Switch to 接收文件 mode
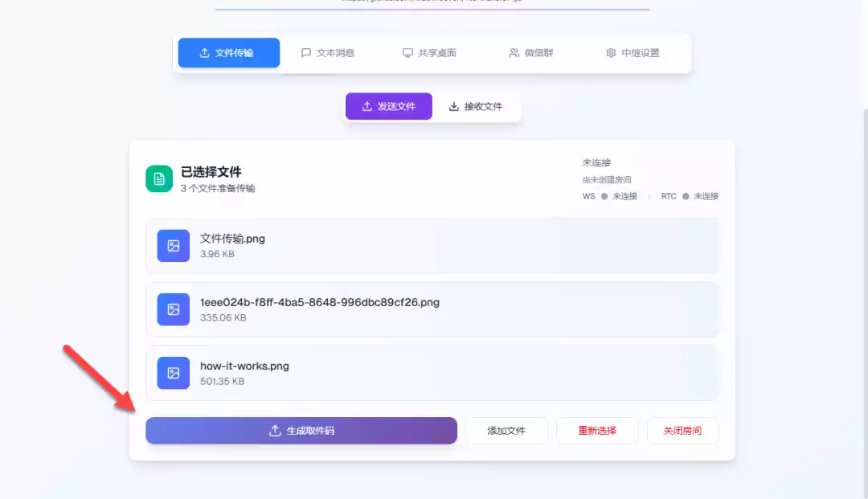Viewport: 868px width, 499px height. click(475, 106)
